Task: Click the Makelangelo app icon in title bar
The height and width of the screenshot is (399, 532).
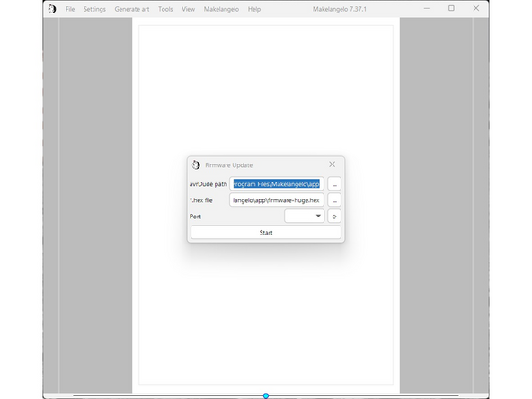Action: click(52, 9)
